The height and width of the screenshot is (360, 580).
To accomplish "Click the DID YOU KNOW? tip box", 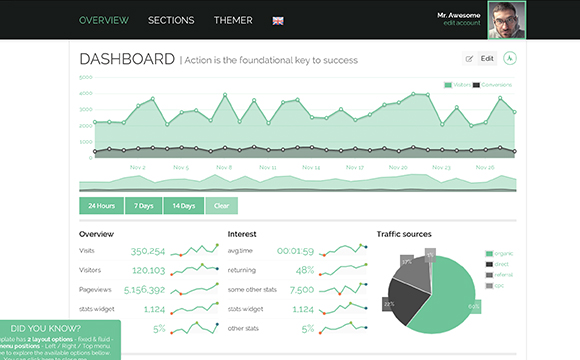I will coord(60,340).
